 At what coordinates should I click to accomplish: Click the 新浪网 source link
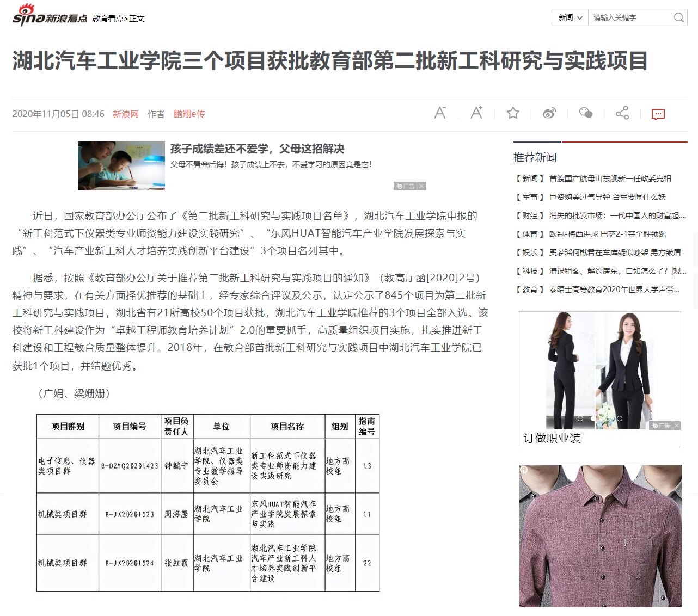[x=126, y=114]
